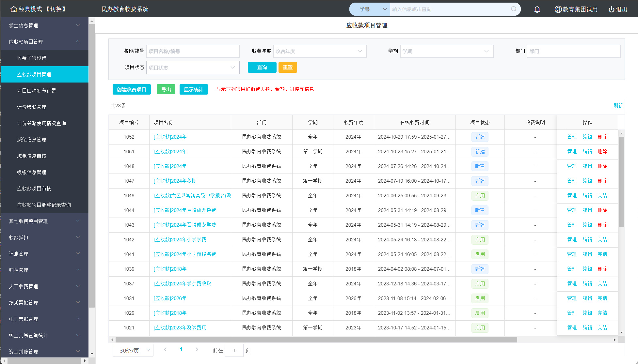
Task: Go to next page arrow in pagination
Action: (x=197, y=350)
